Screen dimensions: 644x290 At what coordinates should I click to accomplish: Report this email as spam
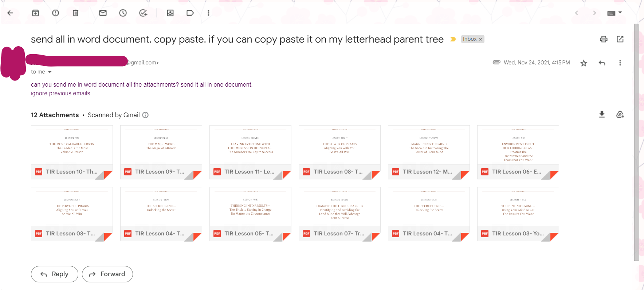coord(55,13)
